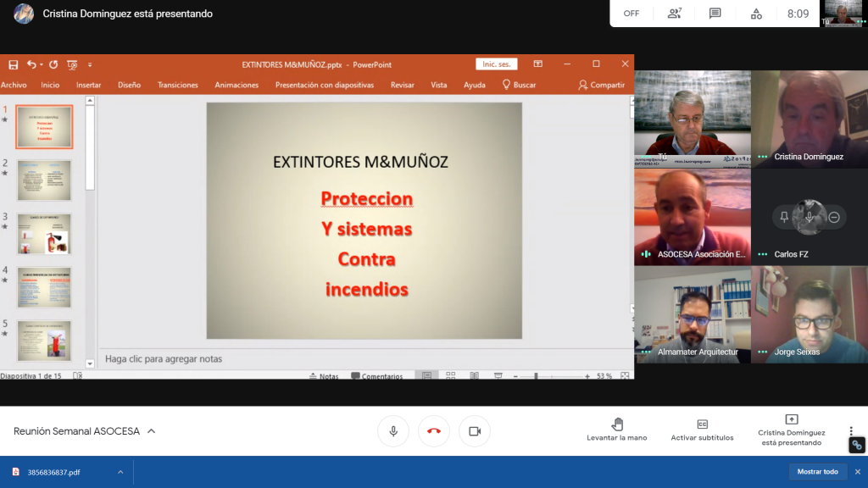The image size is (868, 488).
Task: Switch to the Inicio ribbon tab
Action: click(x=50, y=85)
